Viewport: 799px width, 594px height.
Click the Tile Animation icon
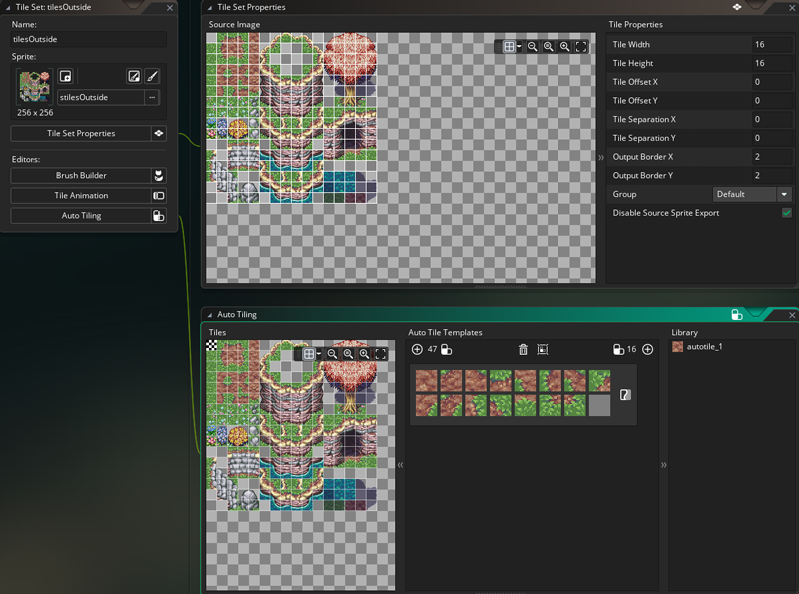pos(159,196)
